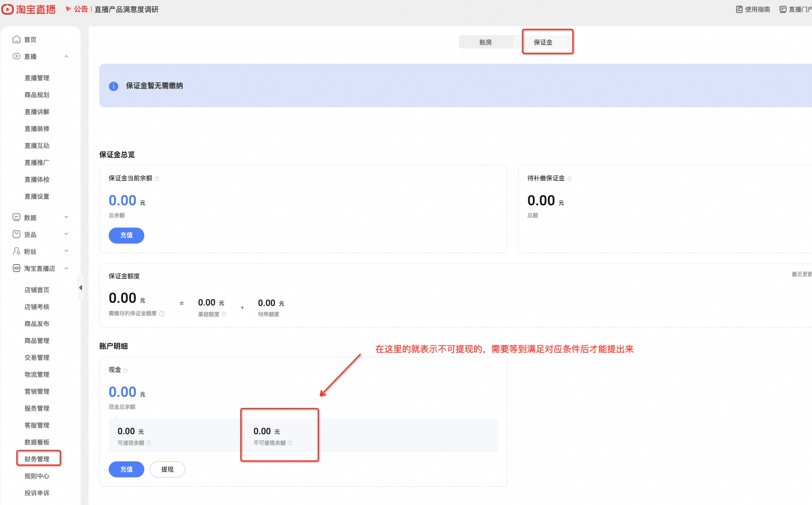
Task: Click help icon next to 可提现余额
Action: click(149, 443)
